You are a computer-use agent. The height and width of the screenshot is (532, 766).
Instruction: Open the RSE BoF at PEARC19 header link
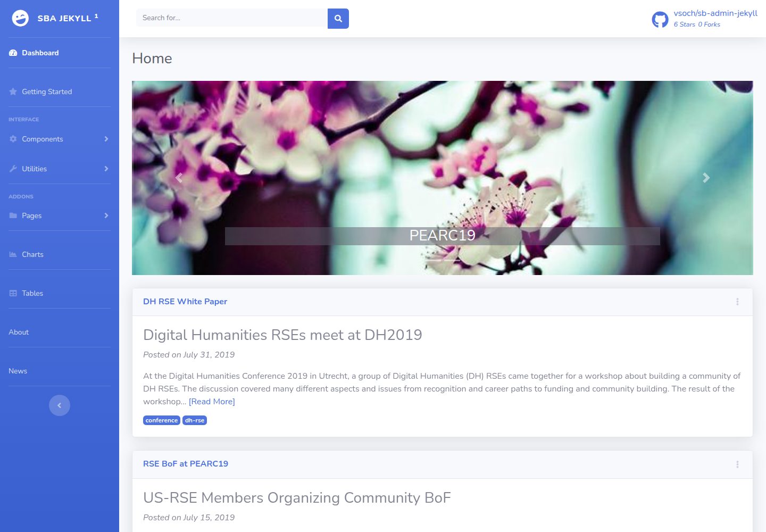tap(186, 464)
